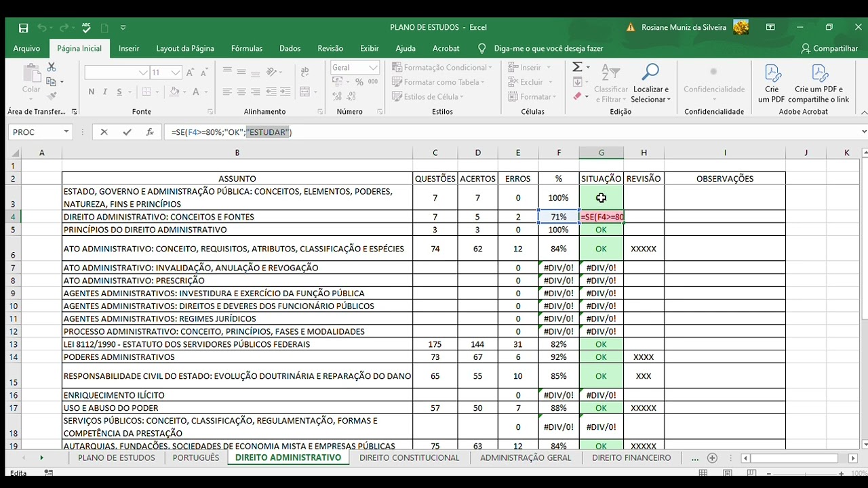Switch to the Inserir ribbon tab
This screenshot has width=868, height=488.
click(129, 48)
